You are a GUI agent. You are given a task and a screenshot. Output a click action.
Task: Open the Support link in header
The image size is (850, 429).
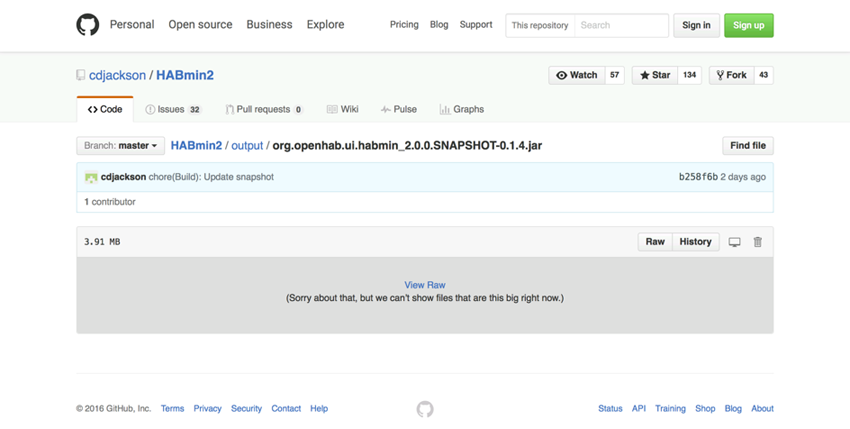point(476,24)
